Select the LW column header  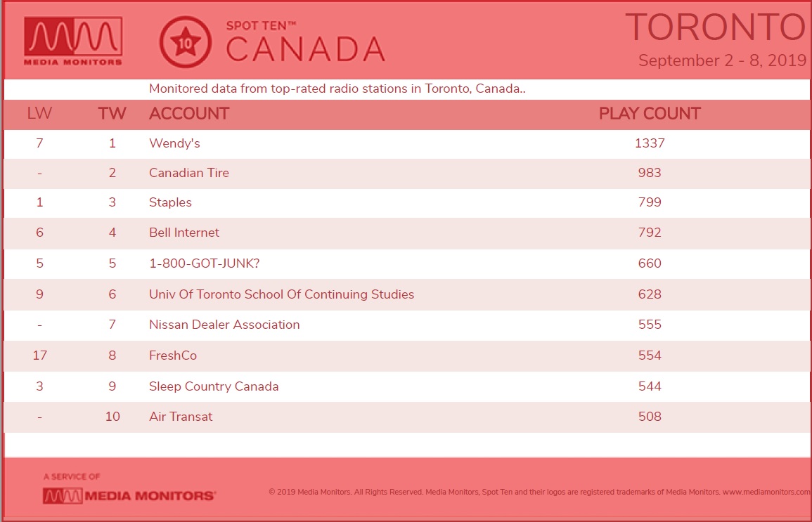coord(39,113)
